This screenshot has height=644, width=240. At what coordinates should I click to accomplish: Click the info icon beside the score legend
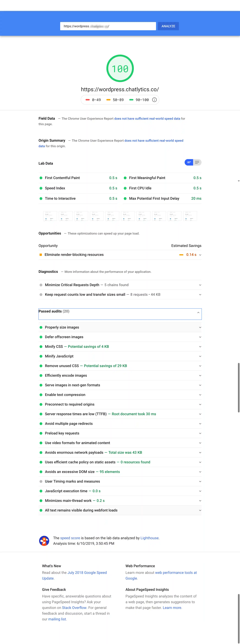pos(154,100)
